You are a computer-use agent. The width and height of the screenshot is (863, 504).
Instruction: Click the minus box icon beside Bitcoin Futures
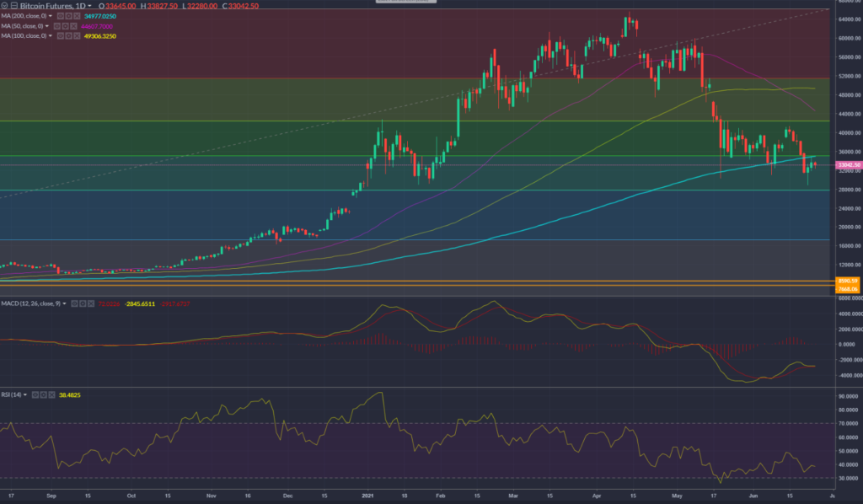tap(14, 6)
